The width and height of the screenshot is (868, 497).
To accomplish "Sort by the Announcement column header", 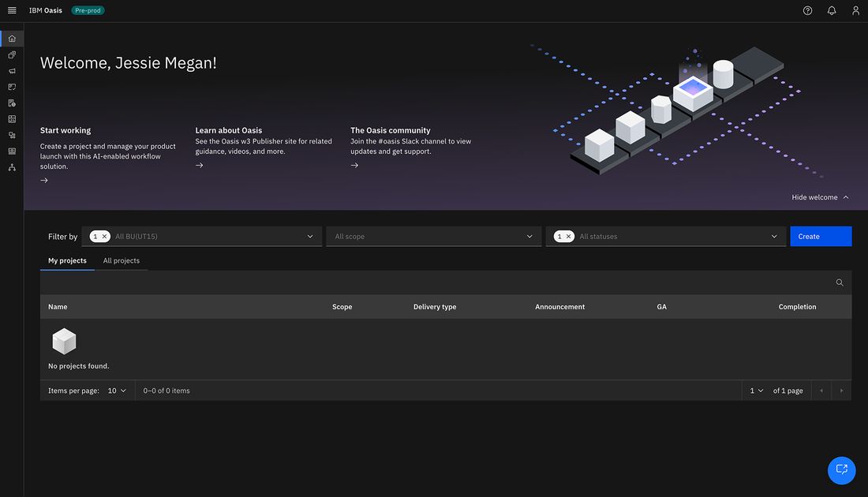I will point(559,307).
